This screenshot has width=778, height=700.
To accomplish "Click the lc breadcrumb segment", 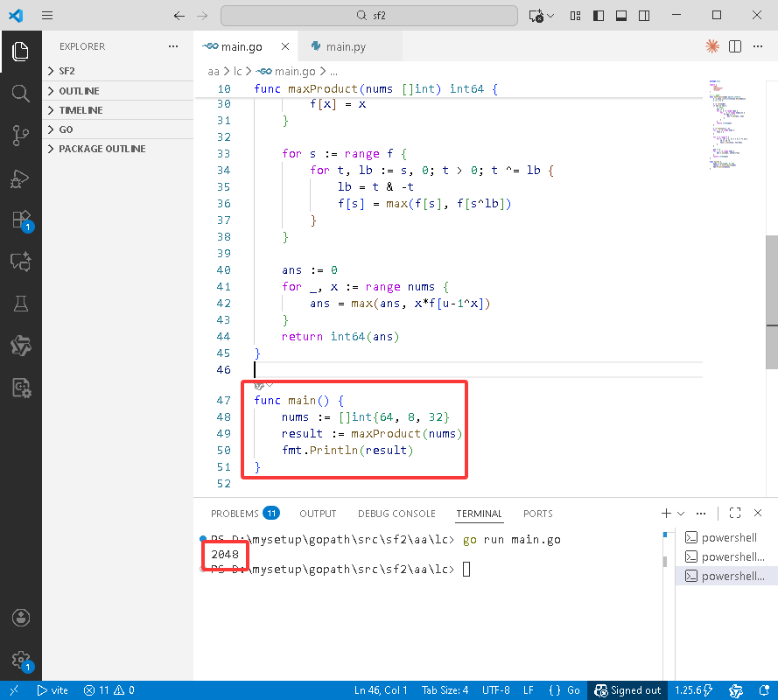I will pos(237,72).
